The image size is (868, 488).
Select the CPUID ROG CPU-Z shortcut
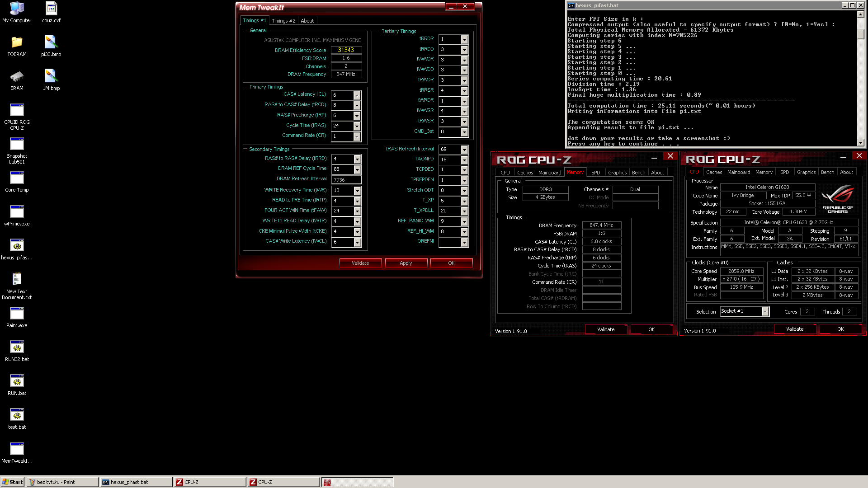[17, 117]
